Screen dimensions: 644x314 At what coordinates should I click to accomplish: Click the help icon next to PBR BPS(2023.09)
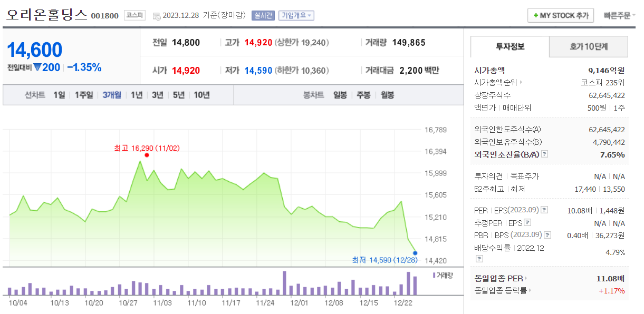tap(547, 235)
